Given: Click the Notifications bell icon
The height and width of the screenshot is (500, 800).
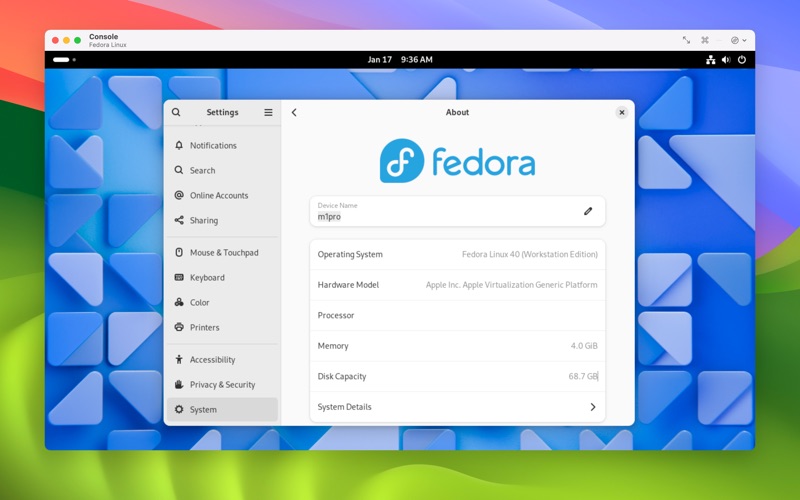Looking at the screenshot, I should (x=179, y=145).
